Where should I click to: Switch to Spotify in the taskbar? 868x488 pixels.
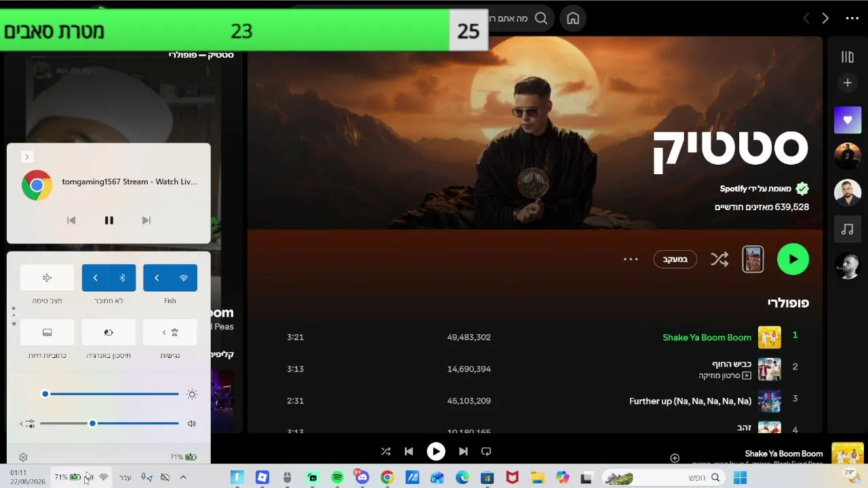tap(337, 478)
